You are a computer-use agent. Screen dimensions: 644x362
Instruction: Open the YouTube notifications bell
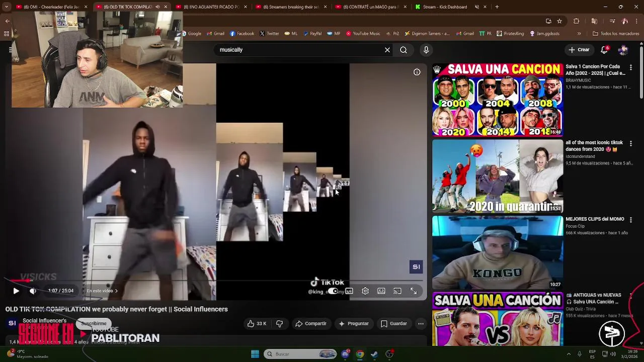[x=605, y=50]
